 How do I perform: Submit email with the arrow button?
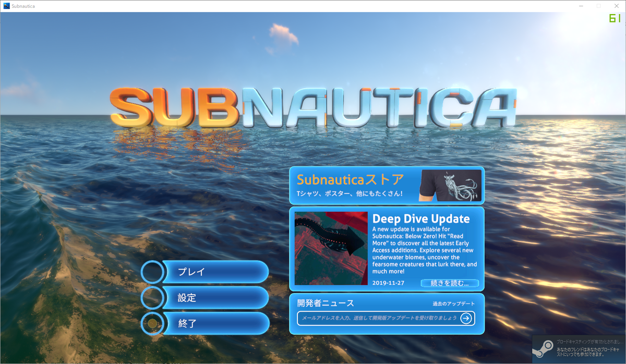tap(466, 318)
